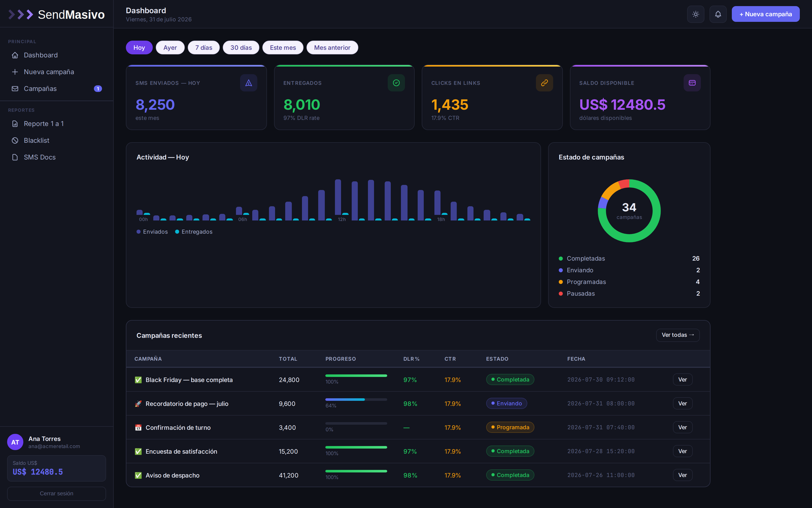The height and width of the screenshot is (508, 812).
Task: Click the blocked-circle icon beside Blacklist
Action: point(15,140)
